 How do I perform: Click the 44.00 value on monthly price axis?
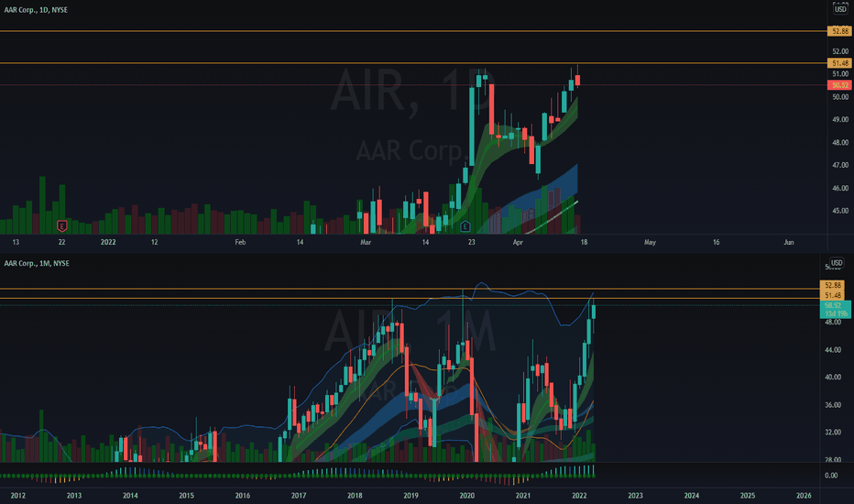click(x=833, y=350)
